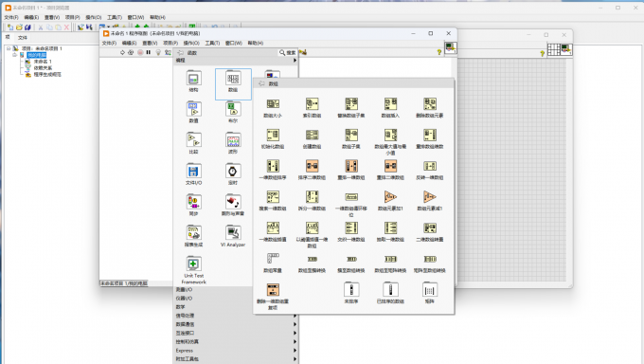Select the Index Array (索引数组) function

[x=312, y=108]
